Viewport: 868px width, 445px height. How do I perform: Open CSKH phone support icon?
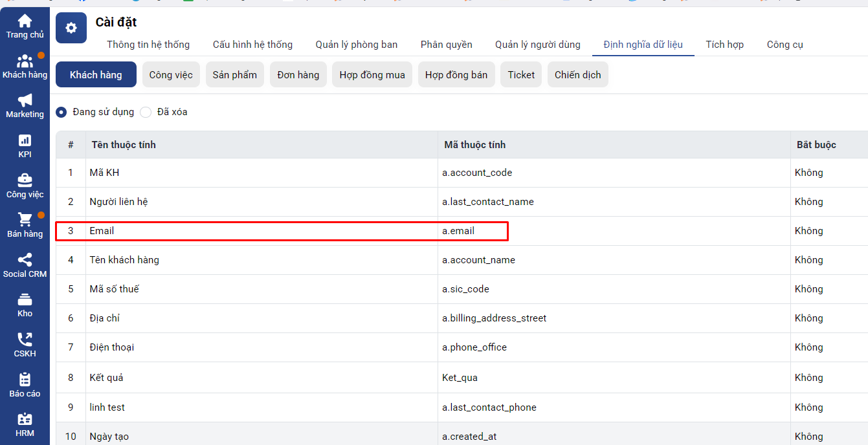(x=25, y=340)
